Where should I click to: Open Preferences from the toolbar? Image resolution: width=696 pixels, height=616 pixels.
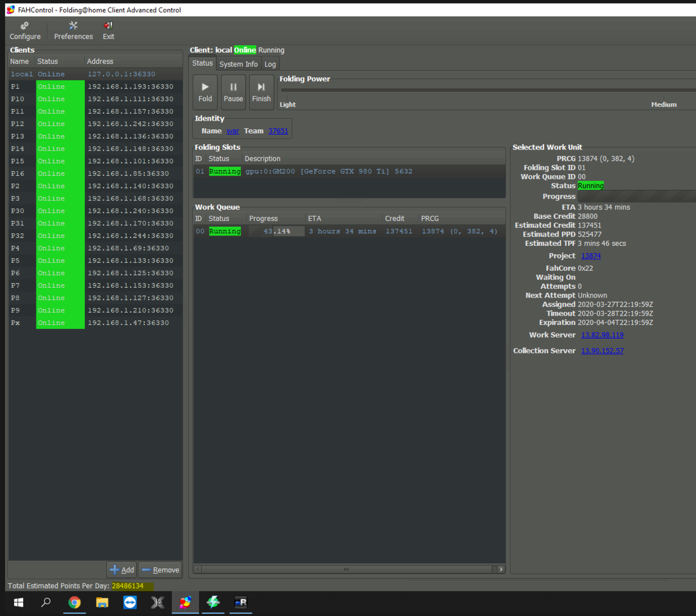(73, 31)
